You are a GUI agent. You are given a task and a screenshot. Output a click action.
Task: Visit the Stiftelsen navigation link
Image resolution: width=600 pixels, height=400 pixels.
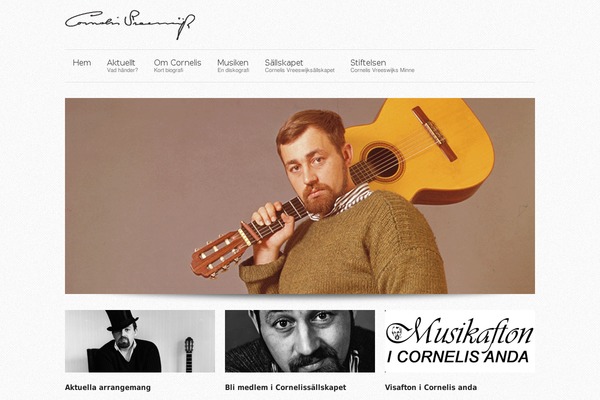tap(368, 62)
